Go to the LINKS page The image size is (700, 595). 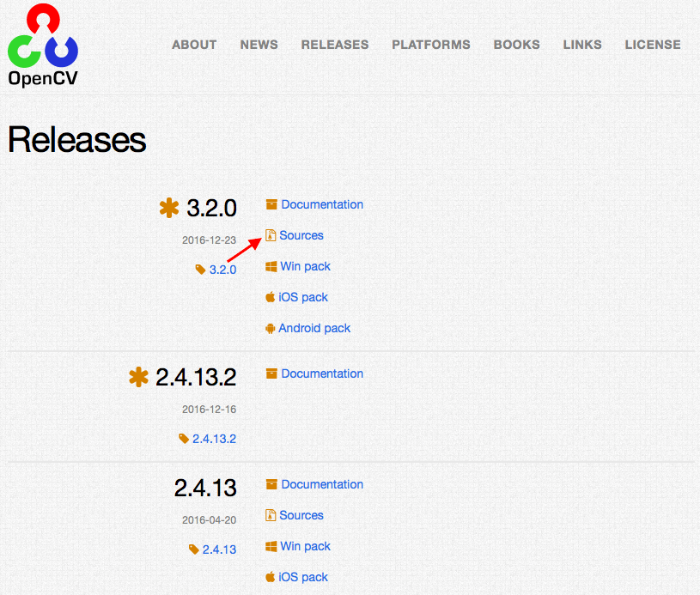[582, 45]
